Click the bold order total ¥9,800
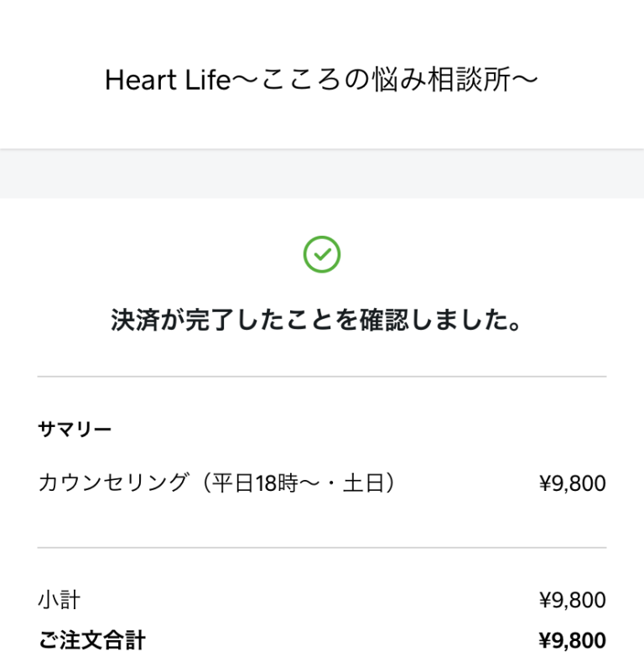 (572, 640)
